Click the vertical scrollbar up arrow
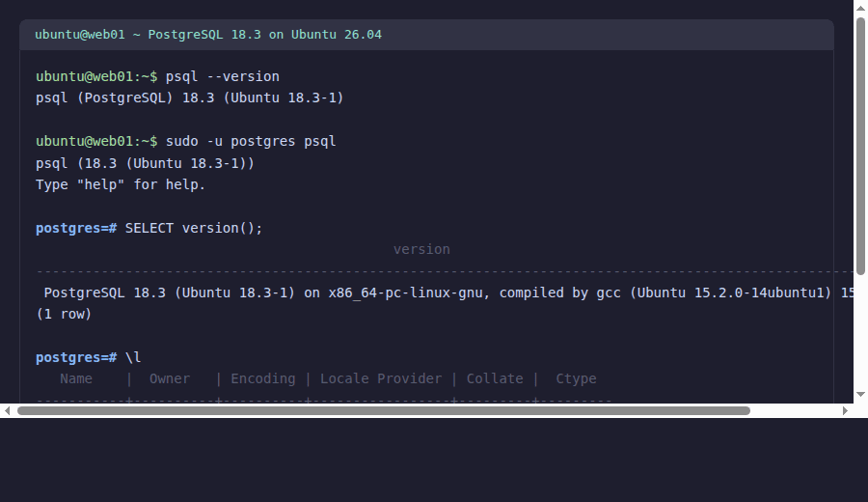Viewport: 868px width, 502px height. point(860,9)
